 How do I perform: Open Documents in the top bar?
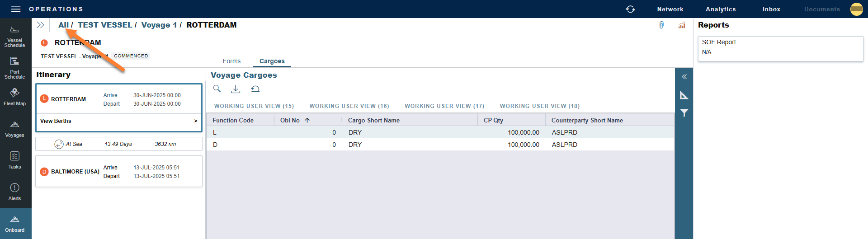coord(822,9)
